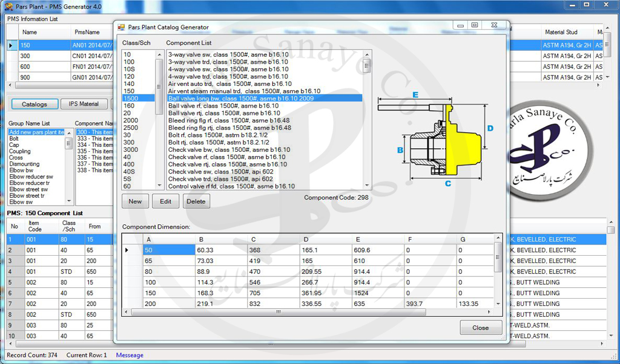The width and height of the screenshot is (620, 364).
Task: Open the IPS Material button
Action: (84, 104)
